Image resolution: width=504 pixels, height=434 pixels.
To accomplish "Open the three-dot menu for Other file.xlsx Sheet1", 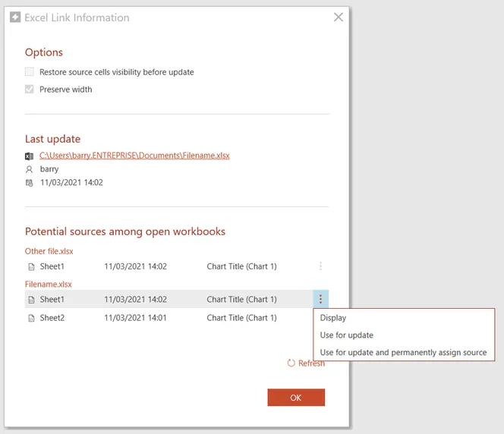I will 320,266.
